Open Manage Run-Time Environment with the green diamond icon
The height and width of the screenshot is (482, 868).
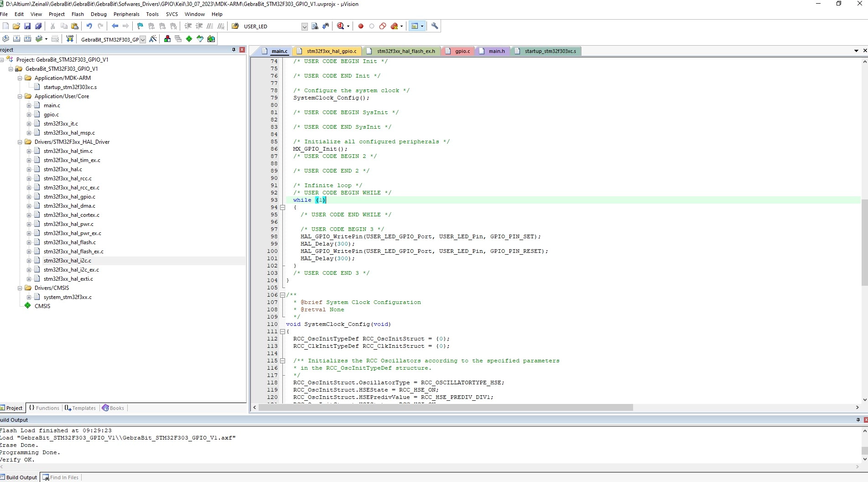pos(189,39)
